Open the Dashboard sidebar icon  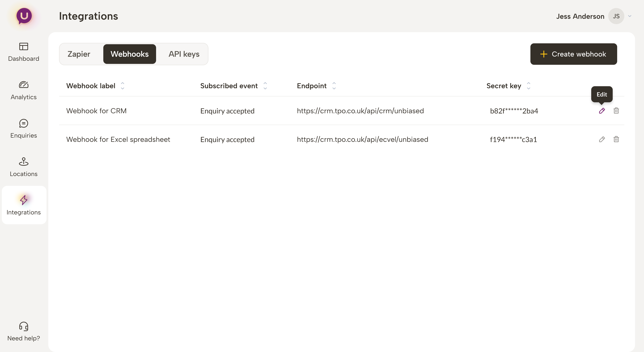click(x=23, y=47)
